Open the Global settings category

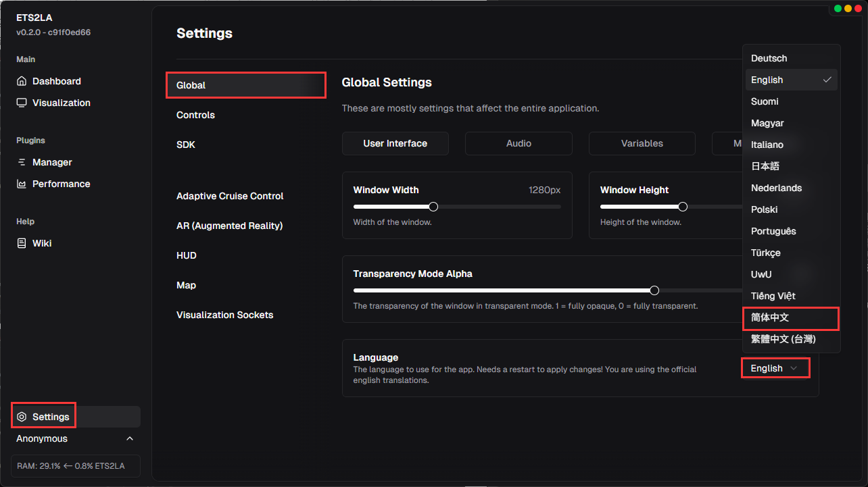click(x=246, y=85)
